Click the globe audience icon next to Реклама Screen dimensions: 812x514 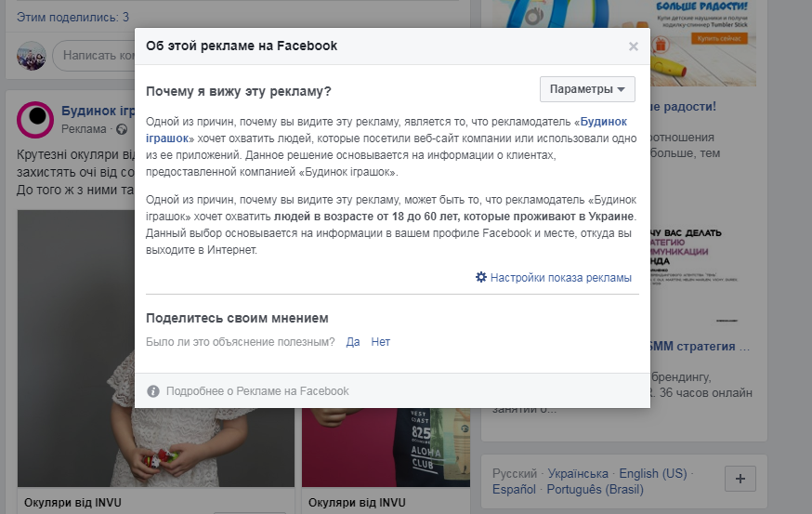(122, 129)
